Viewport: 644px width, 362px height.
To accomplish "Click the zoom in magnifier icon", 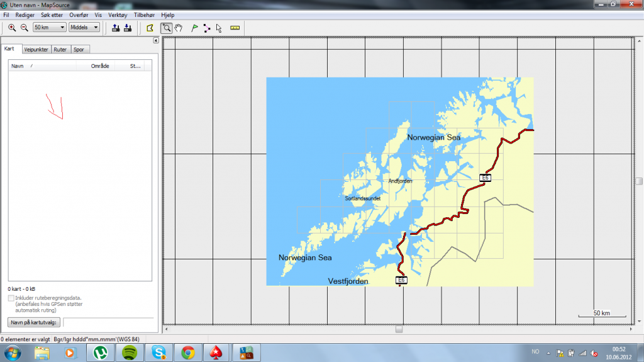I will coord(12,28).
